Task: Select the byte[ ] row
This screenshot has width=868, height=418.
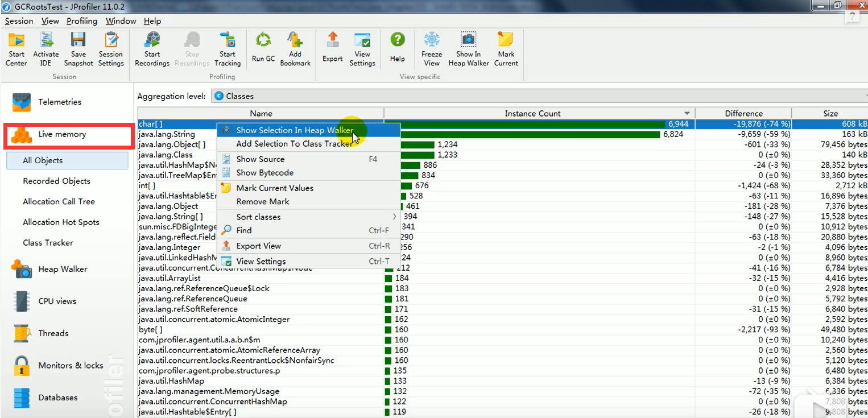Action: 503,329
